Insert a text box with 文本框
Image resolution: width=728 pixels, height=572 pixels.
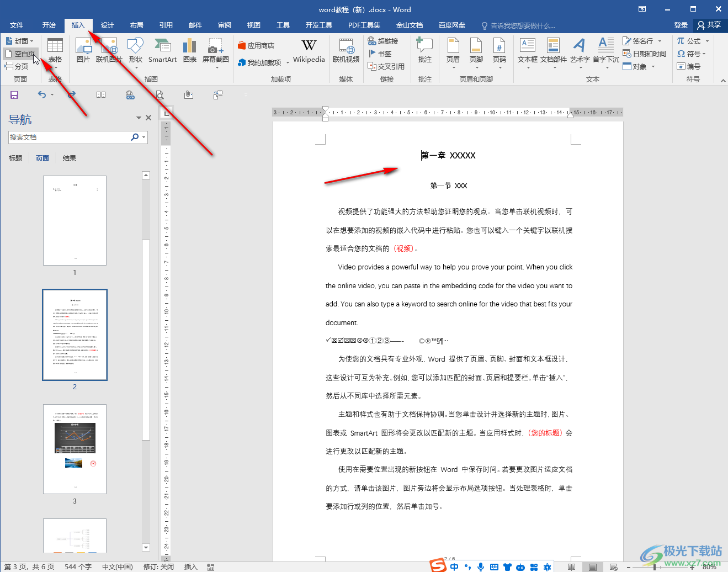click(528, 52)
